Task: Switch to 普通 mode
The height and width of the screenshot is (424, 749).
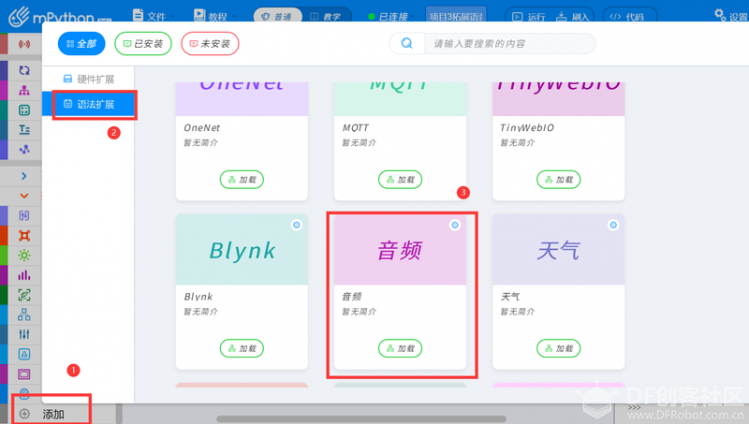Action: coord(277,16)
